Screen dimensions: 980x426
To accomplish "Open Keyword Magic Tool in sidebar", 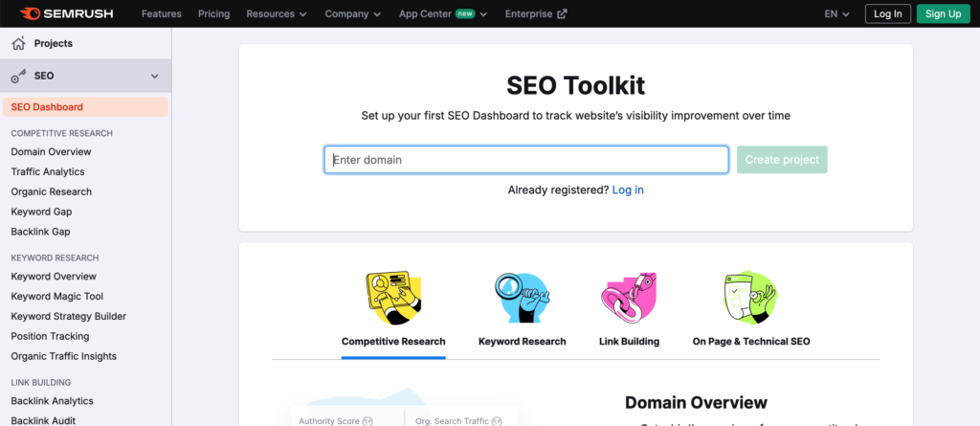I will pyautogui.click(x=56, y=297).
